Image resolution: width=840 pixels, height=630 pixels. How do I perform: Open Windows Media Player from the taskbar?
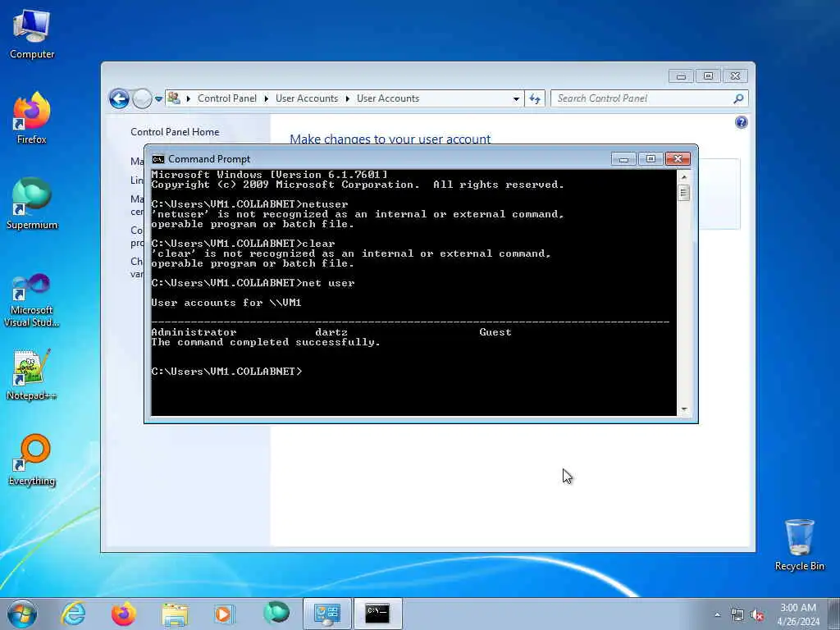(224, 614)
